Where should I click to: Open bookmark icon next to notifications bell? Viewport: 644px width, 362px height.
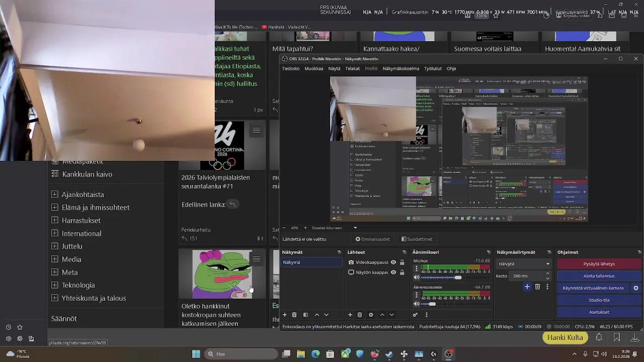617,337
